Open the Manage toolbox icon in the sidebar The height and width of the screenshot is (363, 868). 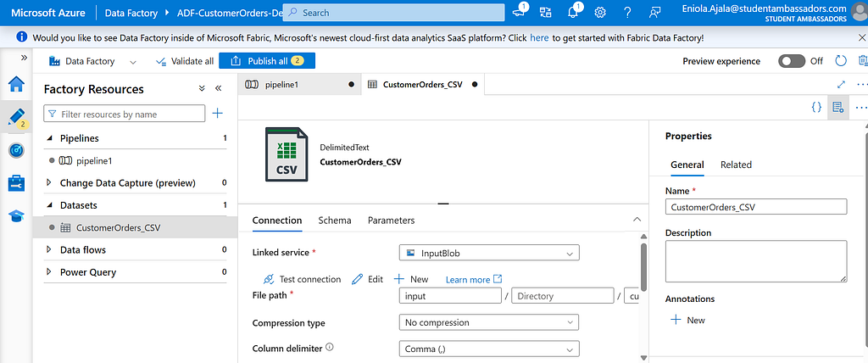tap(17, 183)
